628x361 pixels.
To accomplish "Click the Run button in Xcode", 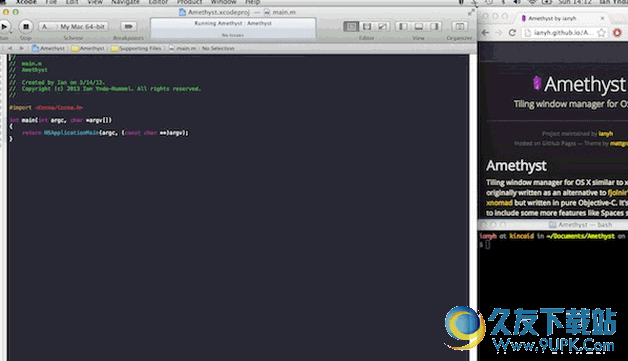I will [4, 27].
